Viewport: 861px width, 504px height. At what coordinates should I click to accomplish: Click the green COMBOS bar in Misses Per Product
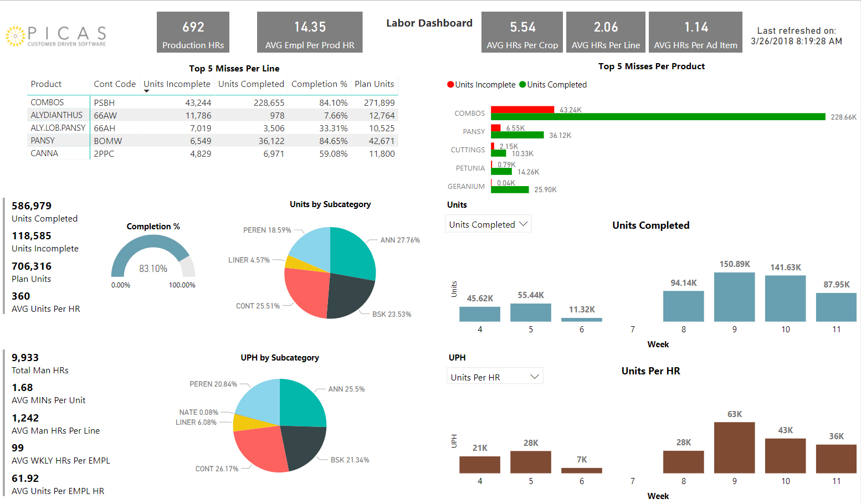point(658,117)
